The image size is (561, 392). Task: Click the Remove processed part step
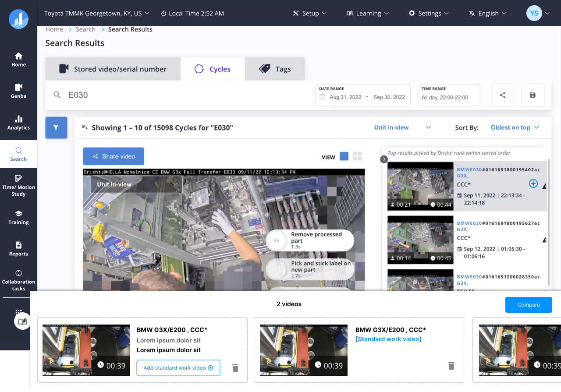310,240
